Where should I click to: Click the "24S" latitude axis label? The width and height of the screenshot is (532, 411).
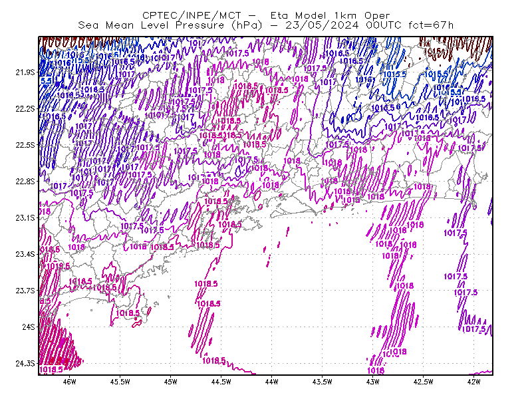tap(29, 327)
